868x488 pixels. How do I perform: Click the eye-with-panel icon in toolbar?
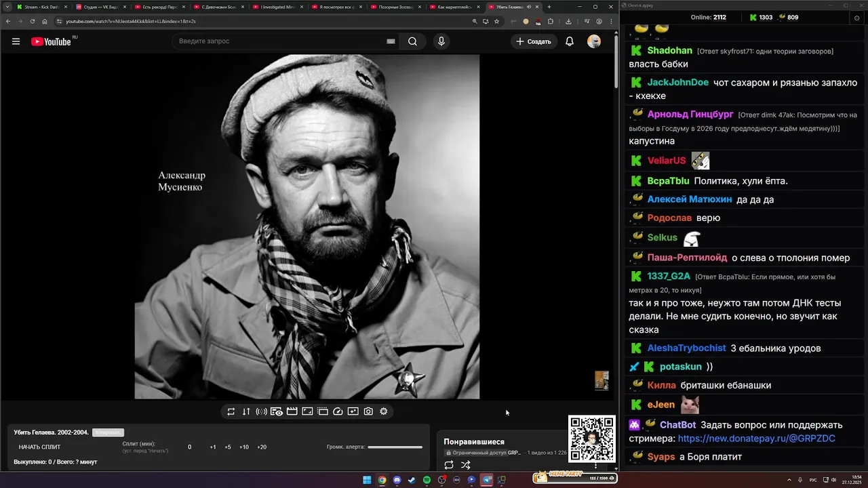[x=277, y=411]
